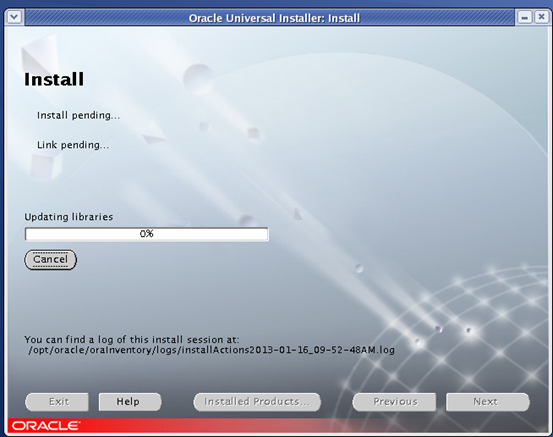
Task: Select the 'Link pending...' status text
Action: tap(73, 145)
